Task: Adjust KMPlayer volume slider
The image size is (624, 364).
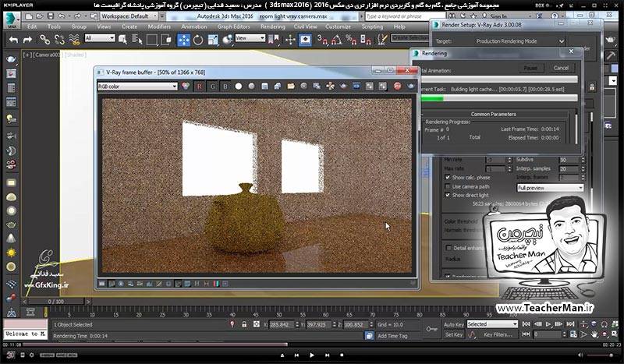Action: (600, 355)
